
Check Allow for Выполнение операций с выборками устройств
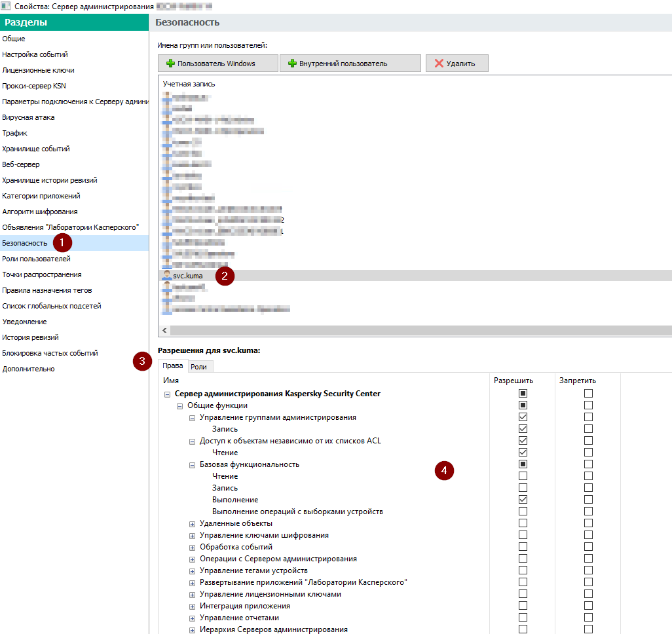click(x=523, y=511)
